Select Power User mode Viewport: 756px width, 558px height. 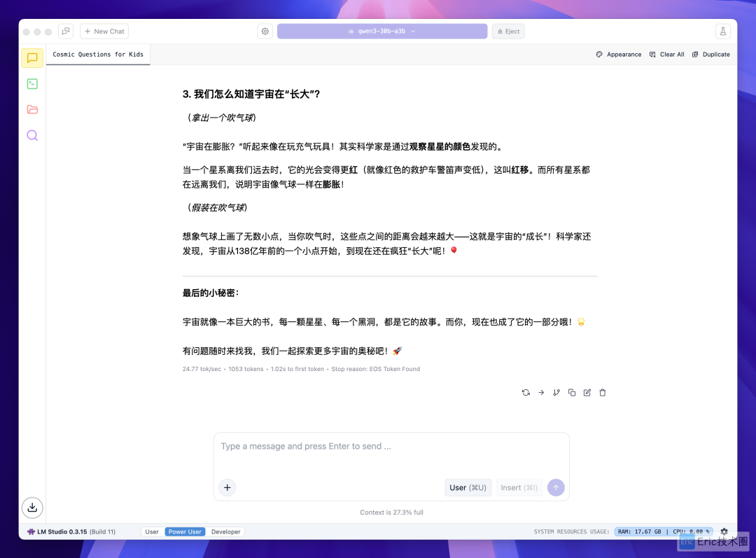[x=185, y=531]
